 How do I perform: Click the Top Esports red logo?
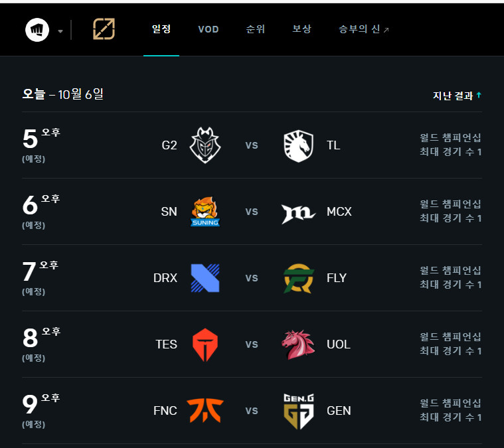205,344
